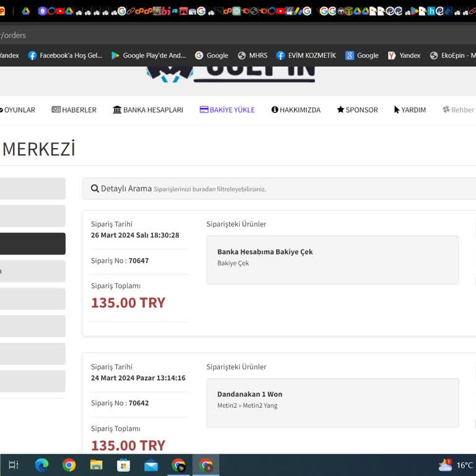The height and width of the screenshot is (476, 476).
Task: Open the EkoEpin bookmark
Action: coord(452,56)
